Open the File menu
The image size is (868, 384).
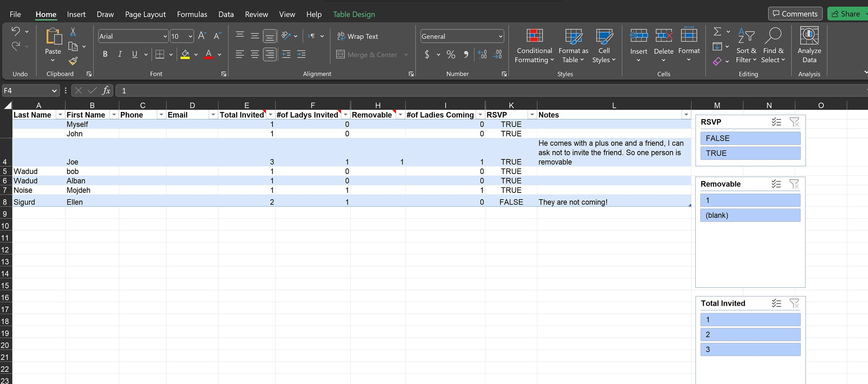coord(15,14)
